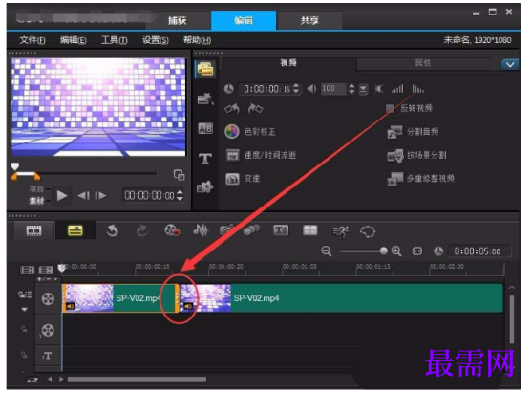Open the 文件 menu
The width and height of the screenshot is (532, 393).
click(x=32, y=40)
